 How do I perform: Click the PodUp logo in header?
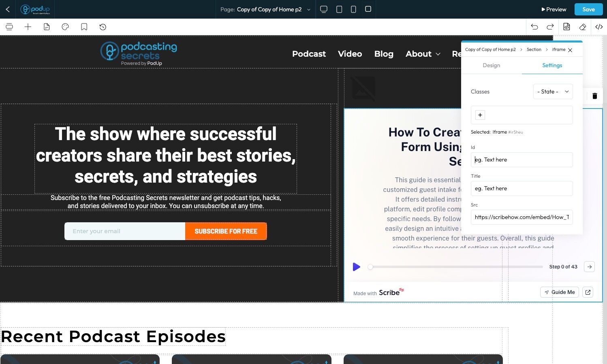[x=35, y=9]
